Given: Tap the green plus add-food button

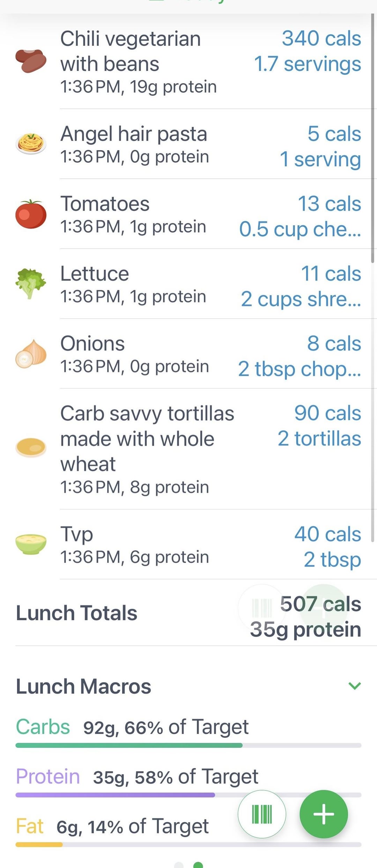Looking at the screenshot, I should pyautogui.click(x=324, y=814).
